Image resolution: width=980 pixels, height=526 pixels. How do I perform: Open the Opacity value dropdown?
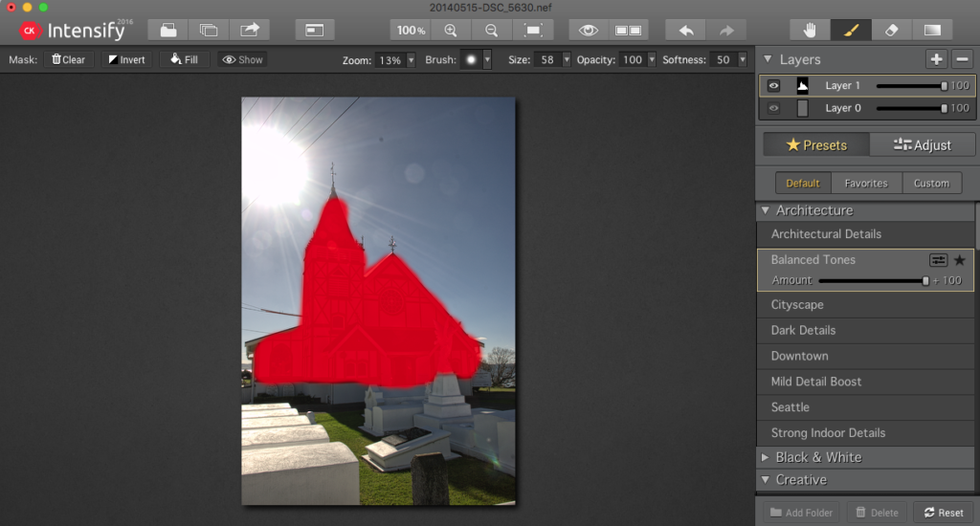point(652,60)
